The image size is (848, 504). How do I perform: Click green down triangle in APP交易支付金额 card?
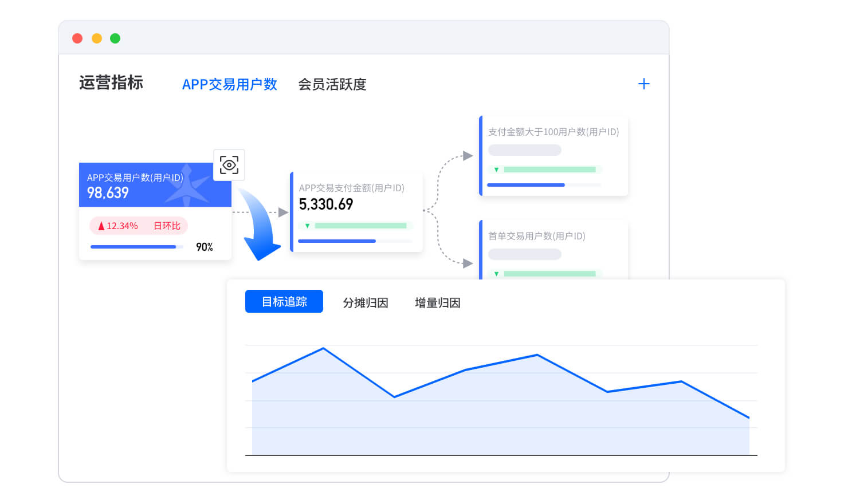[x=307, y=226]
